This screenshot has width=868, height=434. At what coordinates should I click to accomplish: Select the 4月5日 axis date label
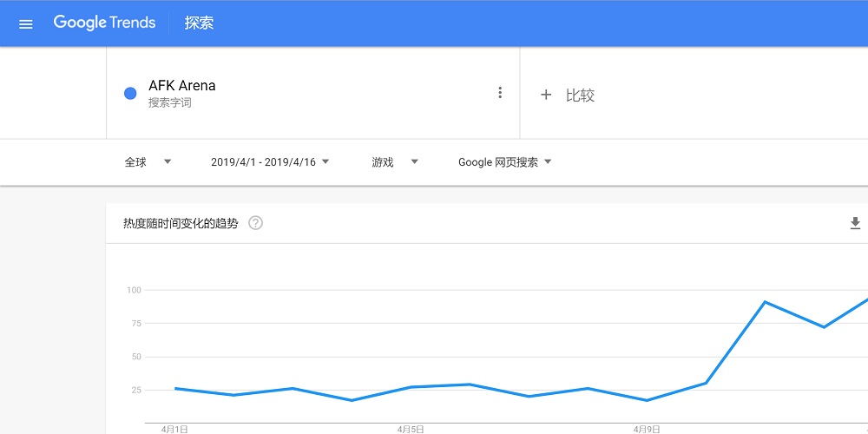[411, 429]
